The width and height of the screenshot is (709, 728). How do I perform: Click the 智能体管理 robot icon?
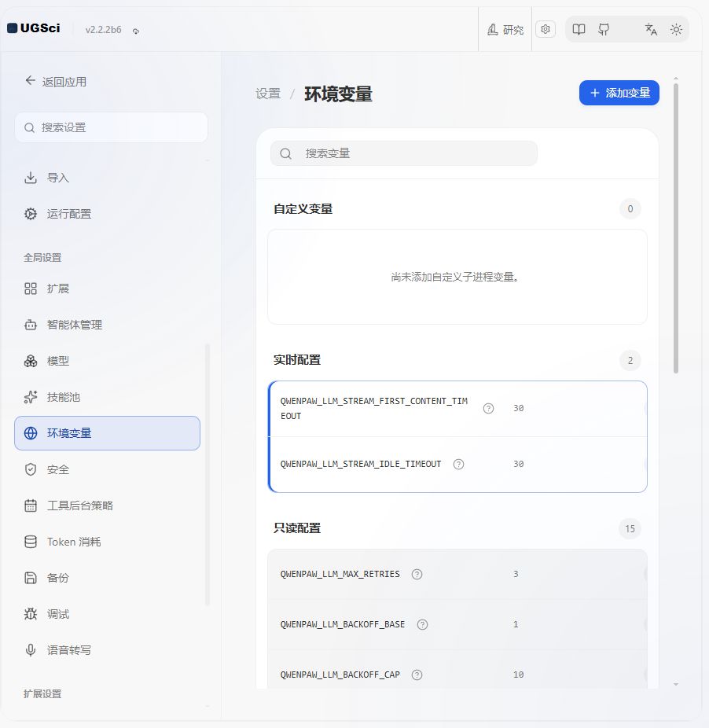point(31,325)
